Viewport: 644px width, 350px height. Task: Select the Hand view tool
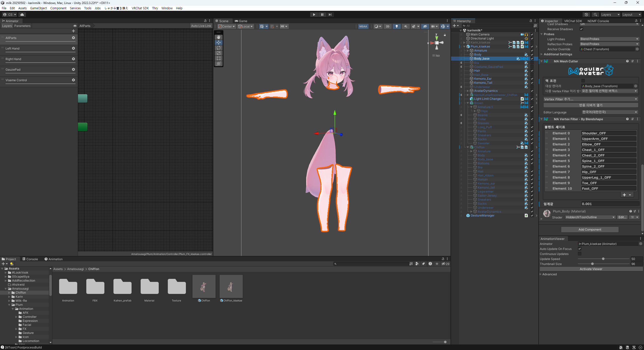pos(218,37)
